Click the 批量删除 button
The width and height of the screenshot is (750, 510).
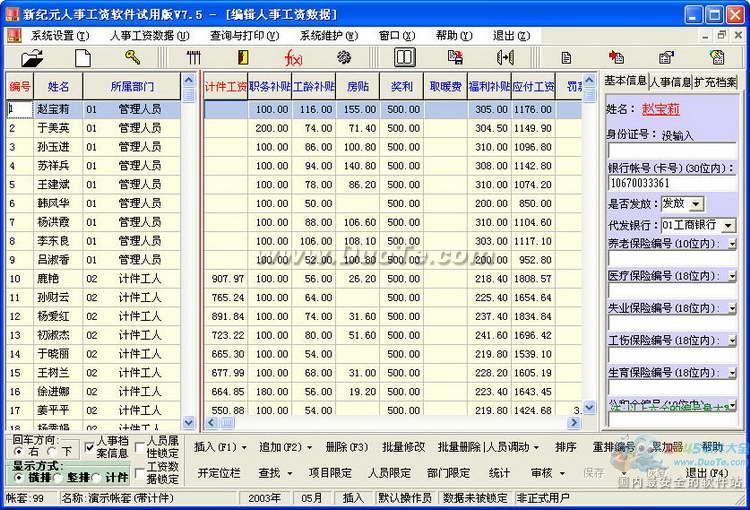tap(459, 447)
